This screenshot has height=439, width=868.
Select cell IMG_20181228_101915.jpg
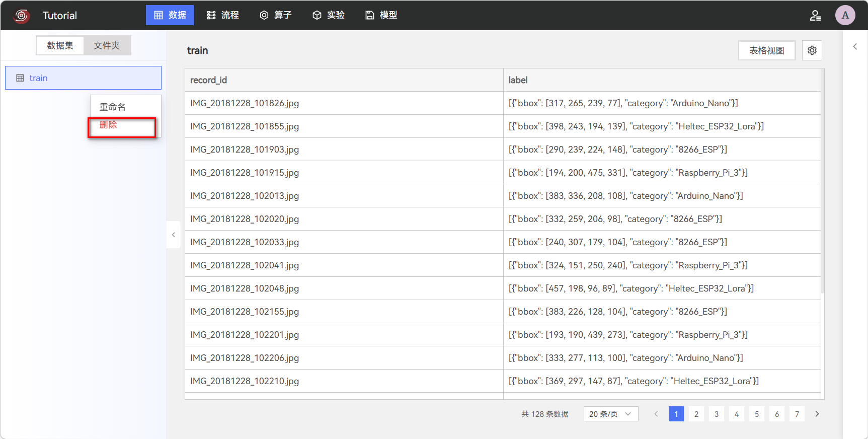(x=344, y=173)
